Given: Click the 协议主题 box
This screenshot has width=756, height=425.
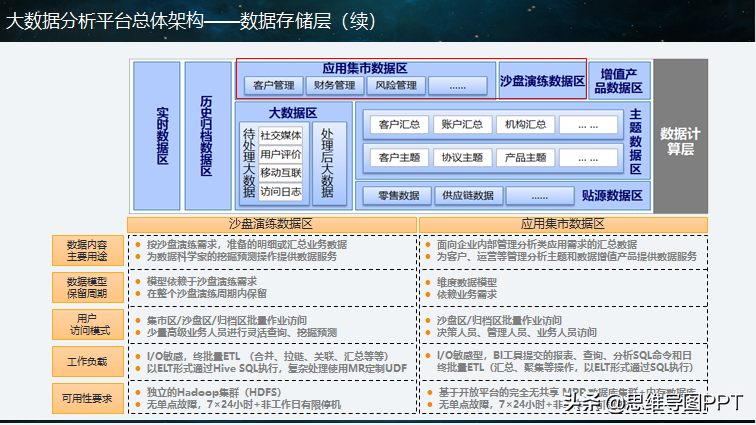Looking at the screenshot, I should 462,158.
